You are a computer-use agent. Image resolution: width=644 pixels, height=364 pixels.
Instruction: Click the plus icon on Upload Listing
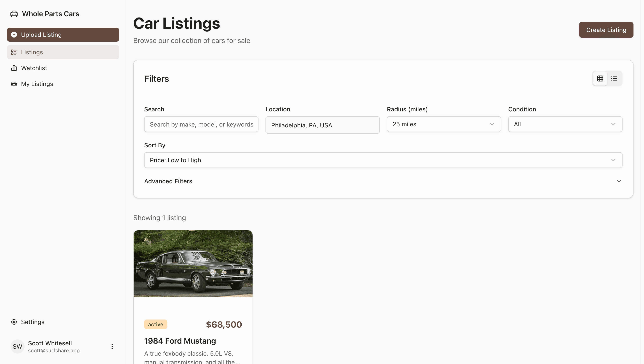click(14, 35)
